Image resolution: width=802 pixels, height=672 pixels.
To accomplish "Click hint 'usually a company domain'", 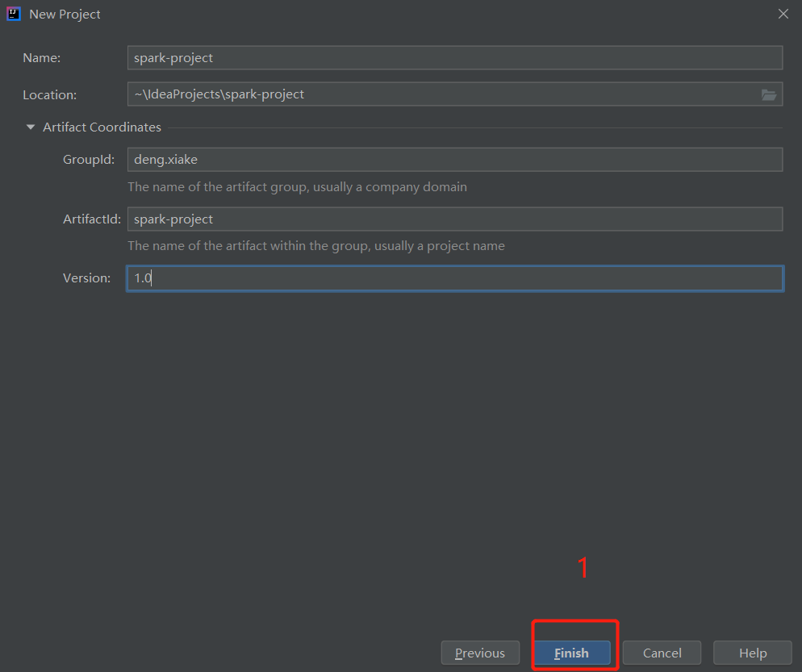I will tap(390, 186).
